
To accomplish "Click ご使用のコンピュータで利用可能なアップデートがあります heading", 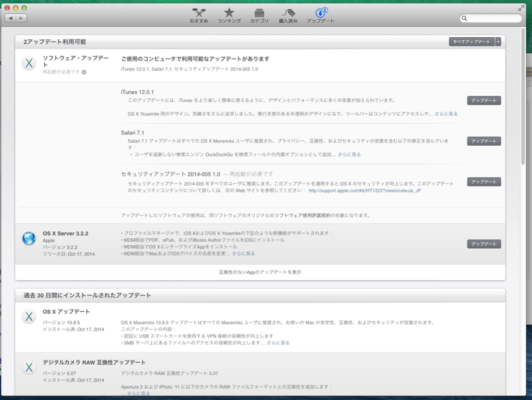I will [x=195, y=59].
